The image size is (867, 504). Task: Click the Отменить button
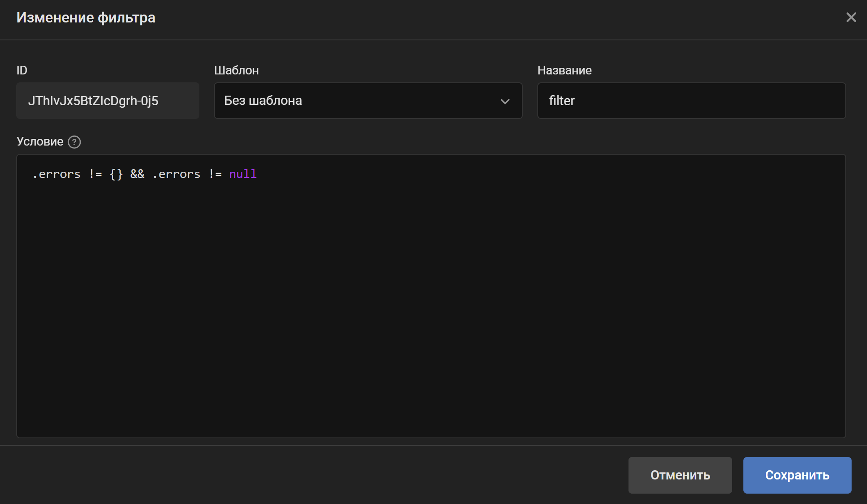click(x=680, y=475)
